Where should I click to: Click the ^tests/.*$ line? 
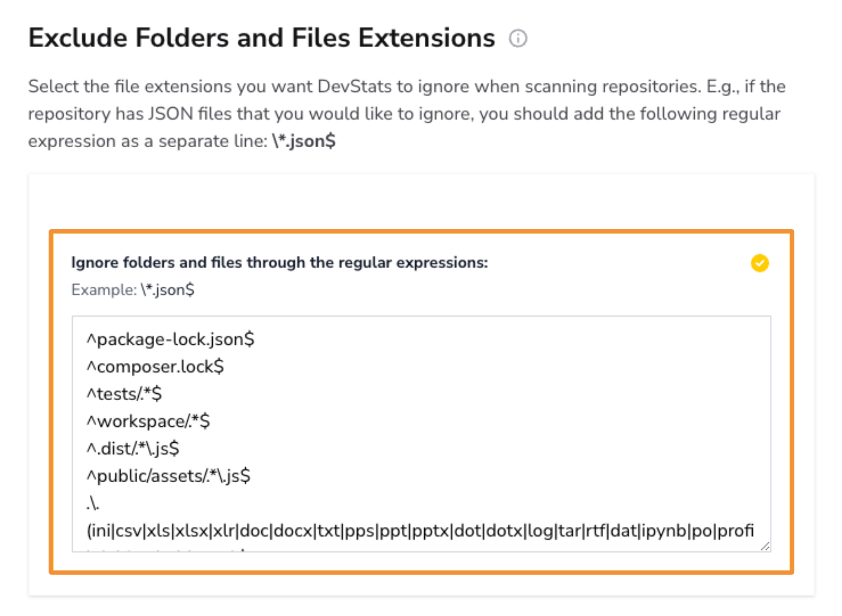(x=124, y=394)
